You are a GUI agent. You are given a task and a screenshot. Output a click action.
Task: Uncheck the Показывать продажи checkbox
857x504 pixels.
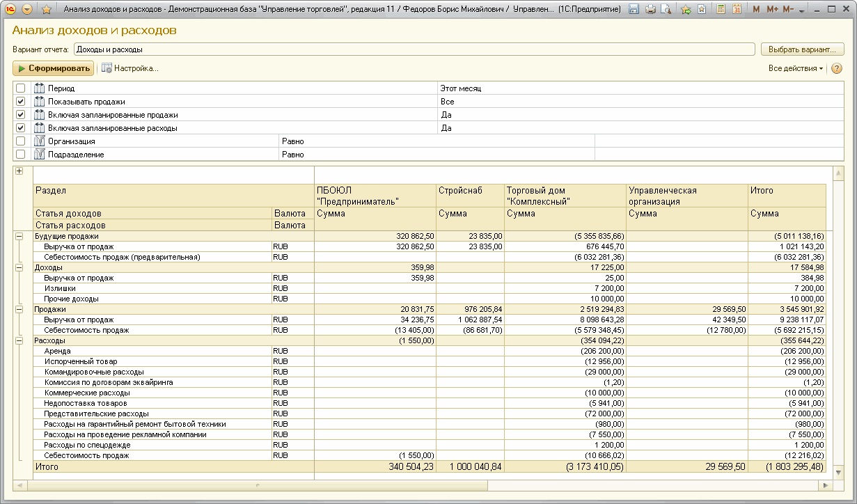tap(20, 102)
